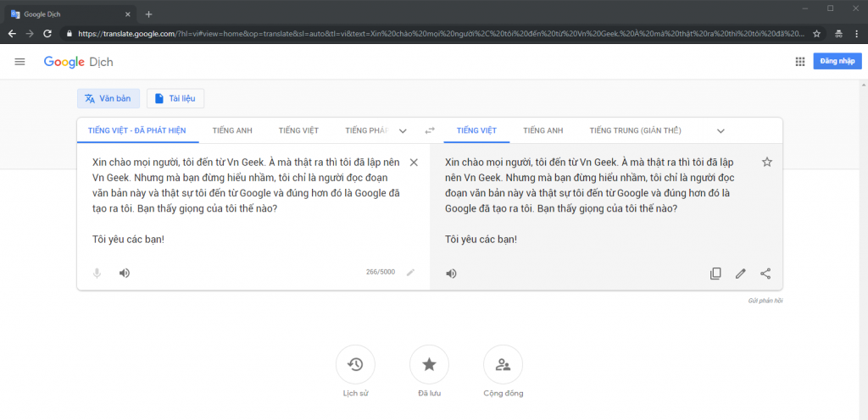The width and height of the screenshot is (868, 420).
Task: Clear the source text with X
Action: tap(414, 163)
